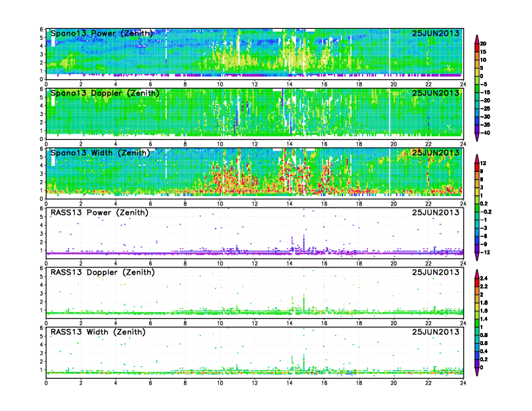Click hour 14 tick under Spano13 Width plot
Viewport: 532px width, 411px height.
tap(290, 203)
